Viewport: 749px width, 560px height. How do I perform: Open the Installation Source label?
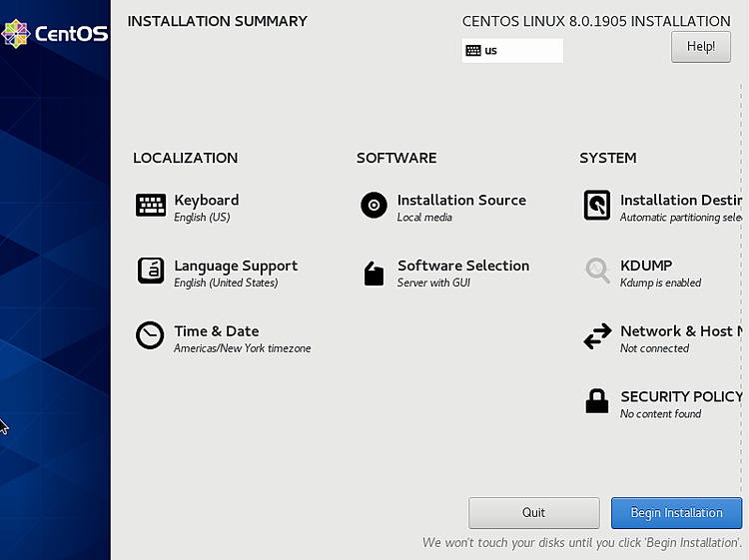461,200
